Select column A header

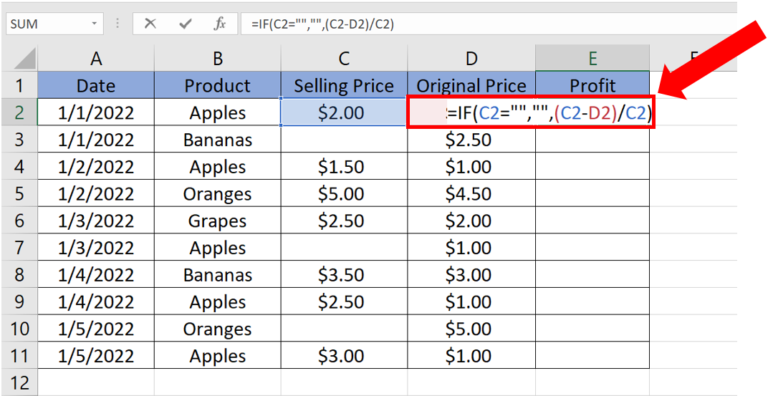point(96,58)
